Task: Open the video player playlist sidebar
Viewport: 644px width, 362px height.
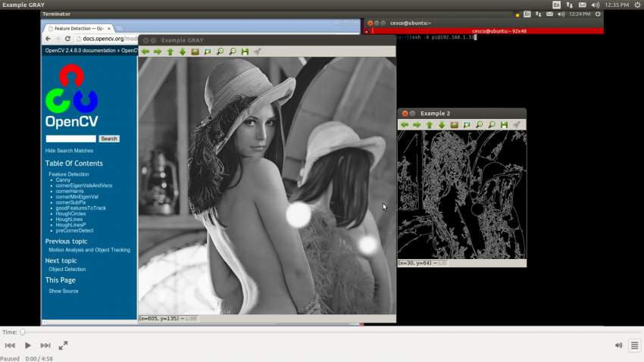Action: [x=635, y=345]
